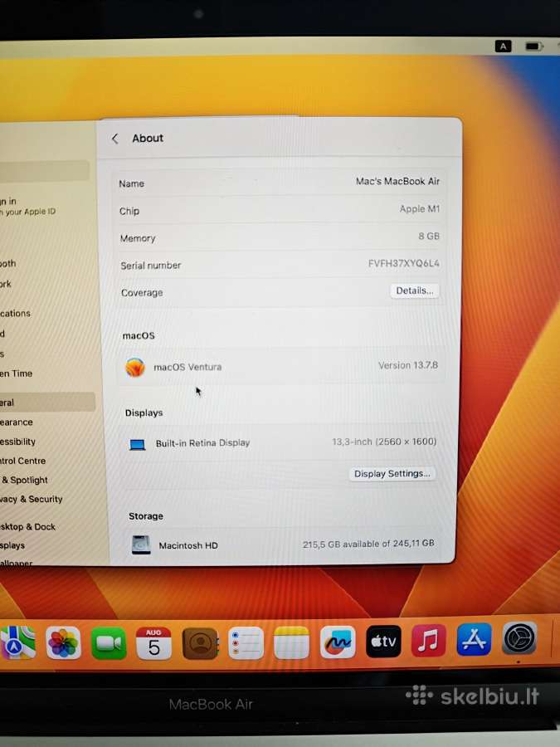
Task: Open Reminders in the Dock
Action: coord(246,643)
